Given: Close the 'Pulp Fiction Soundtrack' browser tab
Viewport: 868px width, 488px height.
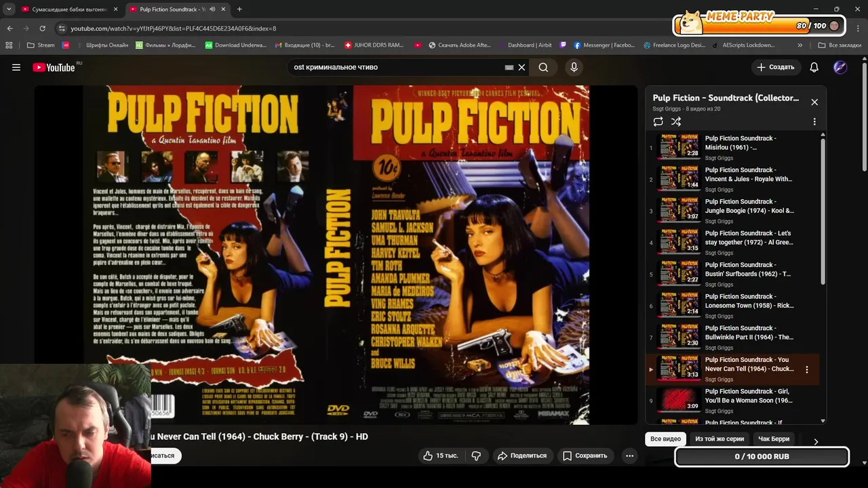Looking at the screenshot, I should pyautogui.click(x=223, y=9).
